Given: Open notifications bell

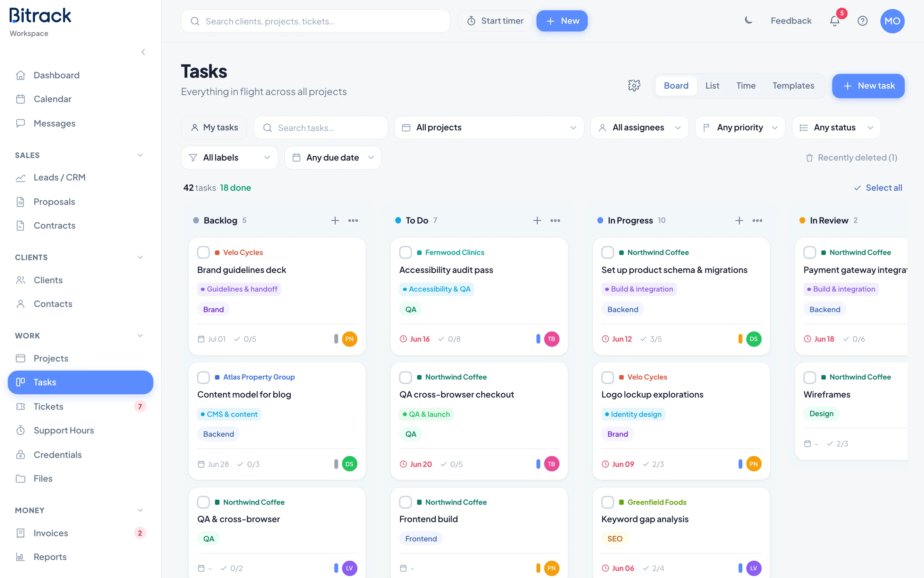Looking at the screenshot, I should [835, 21].
